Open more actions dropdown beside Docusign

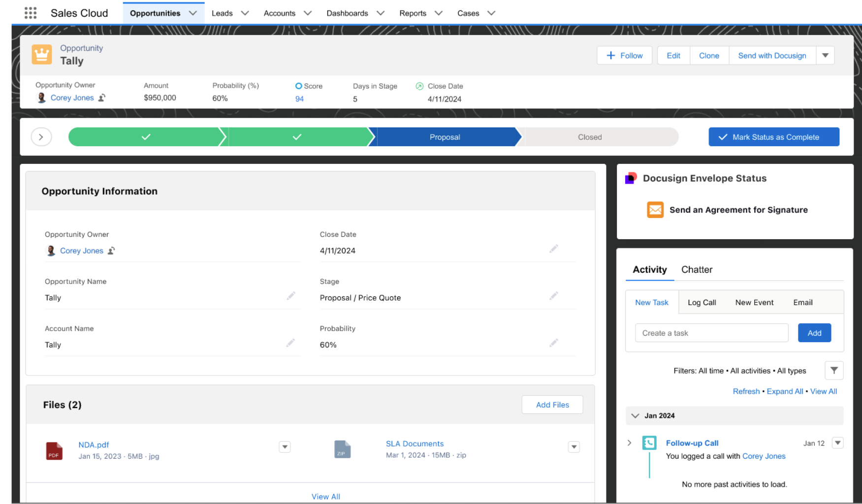point(825,56)
